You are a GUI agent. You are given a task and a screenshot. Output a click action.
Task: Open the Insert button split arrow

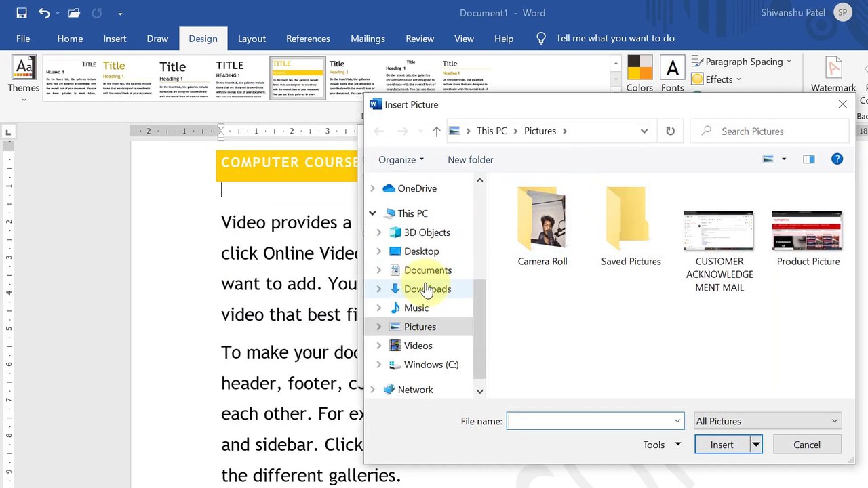tap(755, 445)
